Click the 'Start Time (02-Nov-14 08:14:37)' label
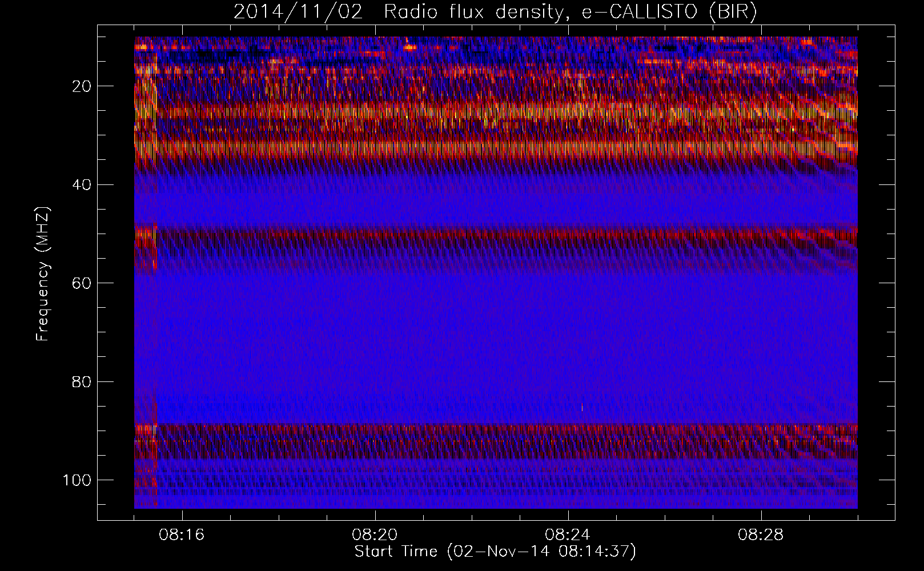Screen dimensions: 924x571 point(495,552)
